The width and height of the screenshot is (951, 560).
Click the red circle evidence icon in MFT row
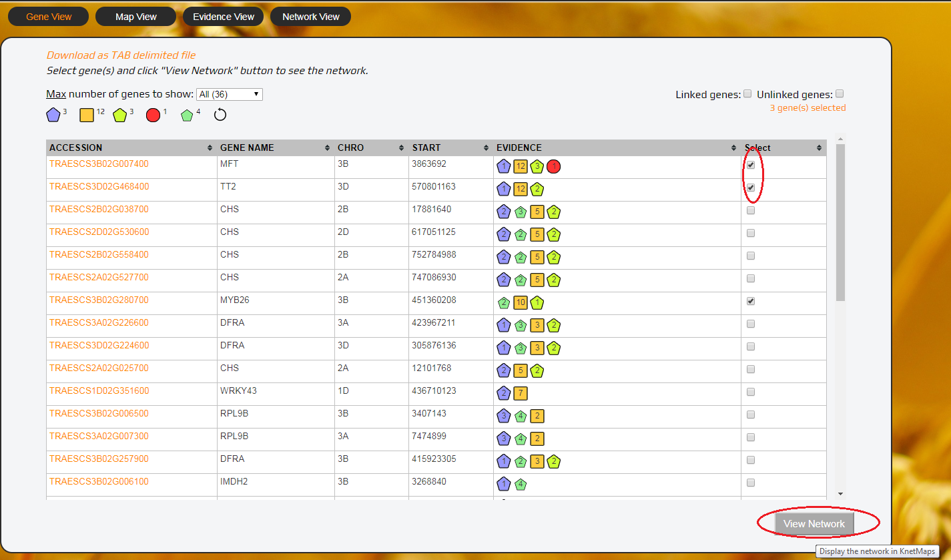click(553, 166)
